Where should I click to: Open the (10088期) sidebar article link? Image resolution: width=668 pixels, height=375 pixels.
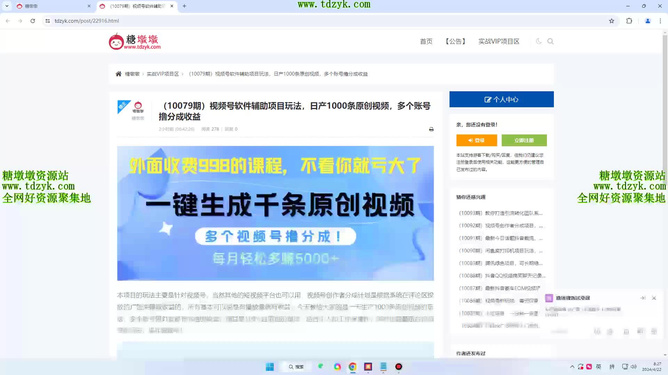click(502, 276)
